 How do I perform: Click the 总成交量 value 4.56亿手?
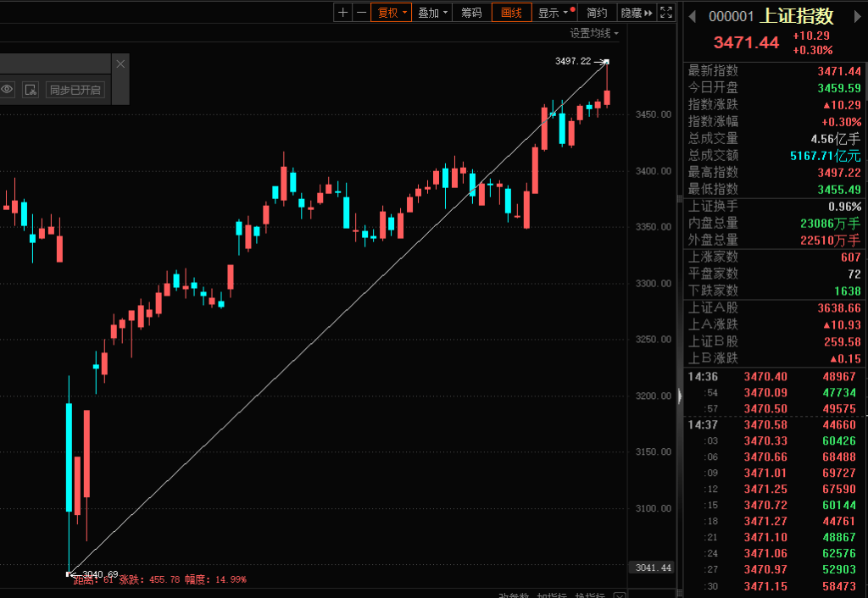point(836,139)
